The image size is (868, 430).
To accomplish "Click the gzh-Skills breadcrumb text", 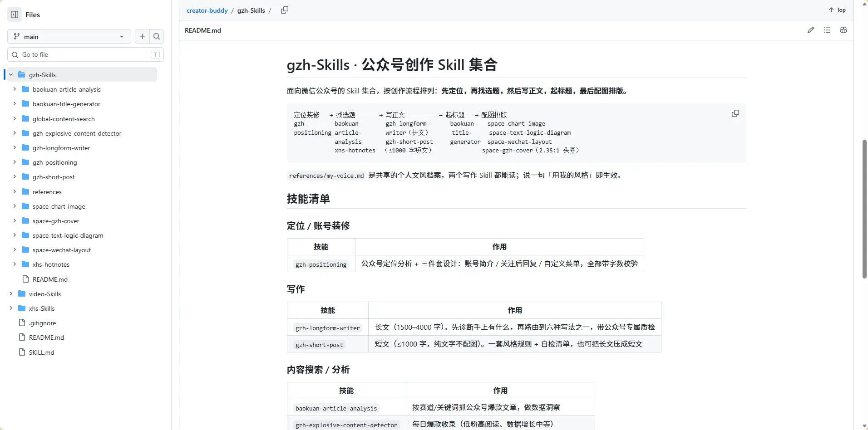I will pyautogui.click(x=251, y=10).
